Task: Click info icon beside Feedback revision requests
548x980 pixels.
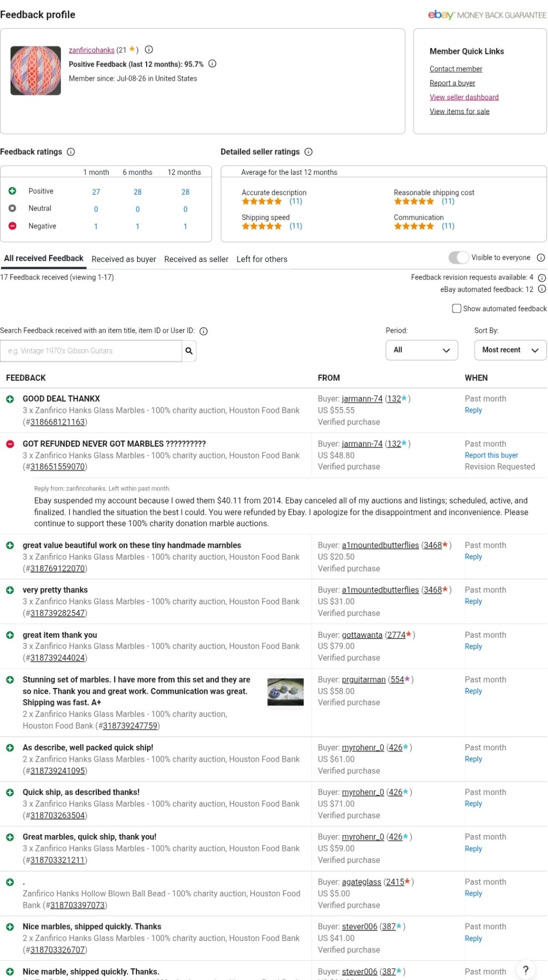Action: point(542,278)
